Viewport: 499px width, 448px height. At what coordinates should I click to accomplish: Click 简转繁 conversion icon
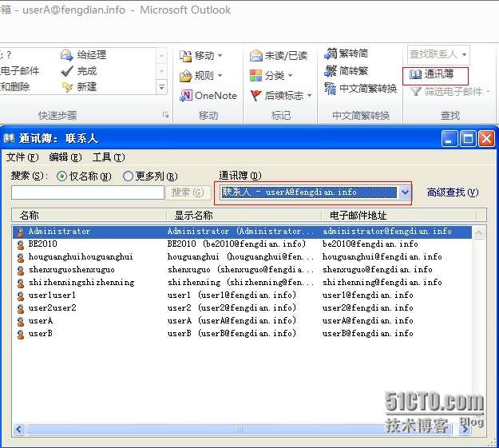tap(331, 71)
